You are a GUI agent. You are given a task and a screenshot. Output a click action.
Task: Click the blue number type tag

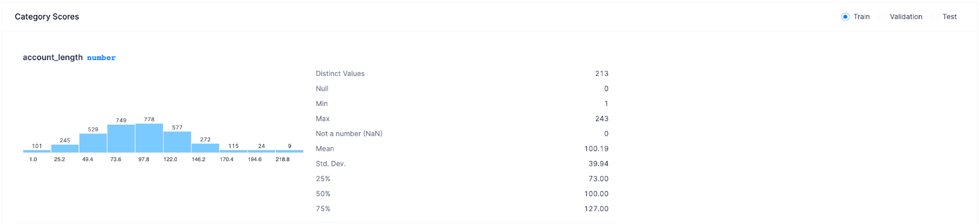[x=101, y=58]
